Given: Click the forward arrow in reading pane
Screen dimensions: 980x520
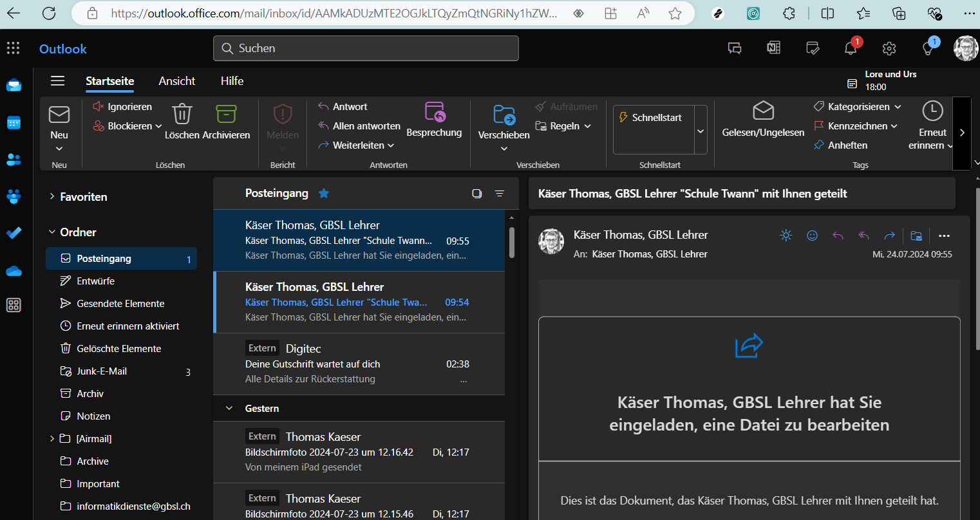Looking at the screenshot, I should point(889,236).
